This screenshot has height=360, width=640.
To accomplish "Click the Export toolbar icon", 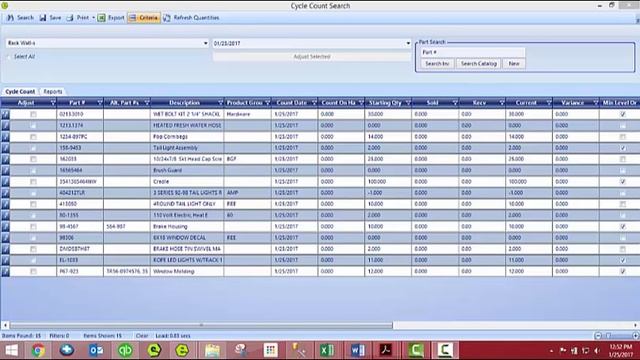I will [102, 18].
